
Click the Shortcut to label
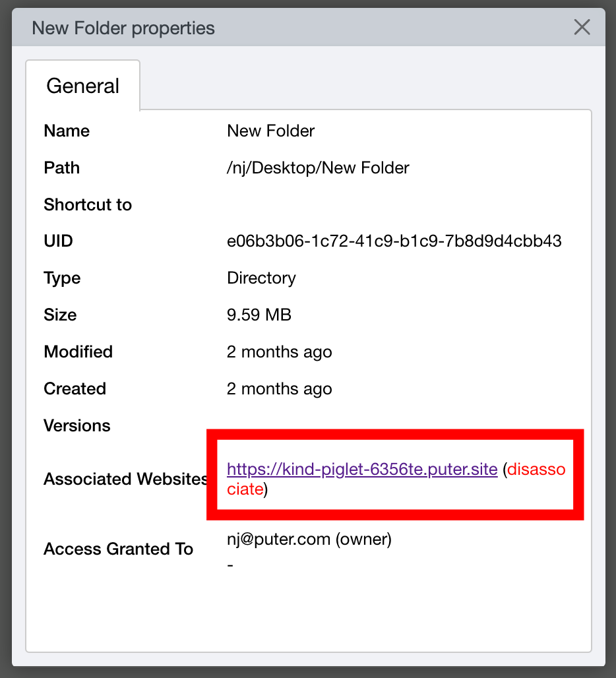point(88,204)
